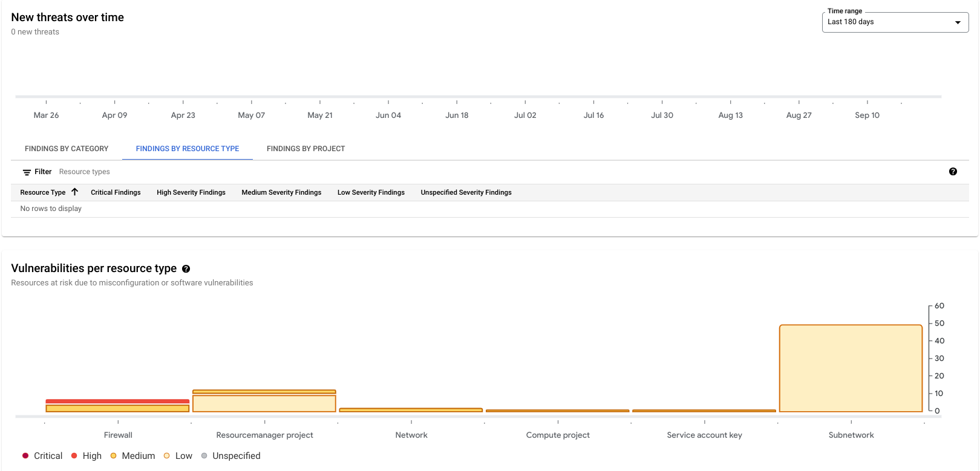
Task: Toggle the Critical legend entry
Action: click(x=42, y=456)
